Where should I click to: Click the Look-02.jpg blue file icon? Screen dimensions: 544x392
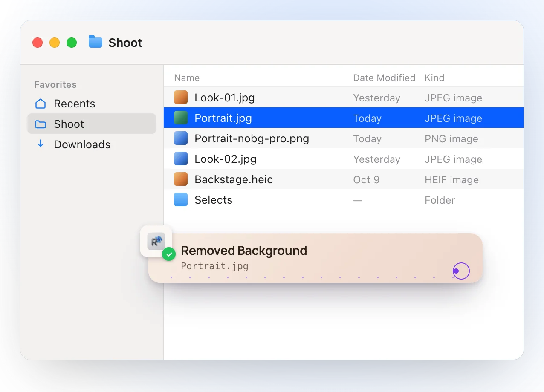coord(181,159)
